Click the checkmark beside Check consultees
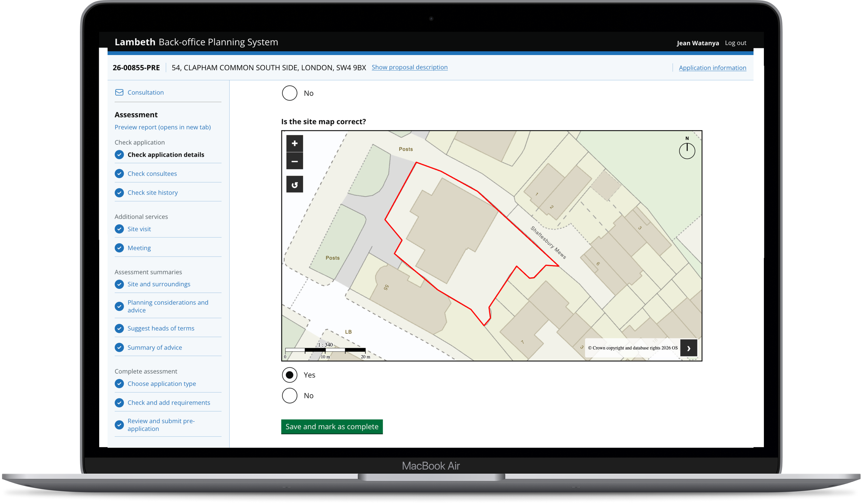Image resolution: width=861 pixels, height=504 pixels. point(119,174)
